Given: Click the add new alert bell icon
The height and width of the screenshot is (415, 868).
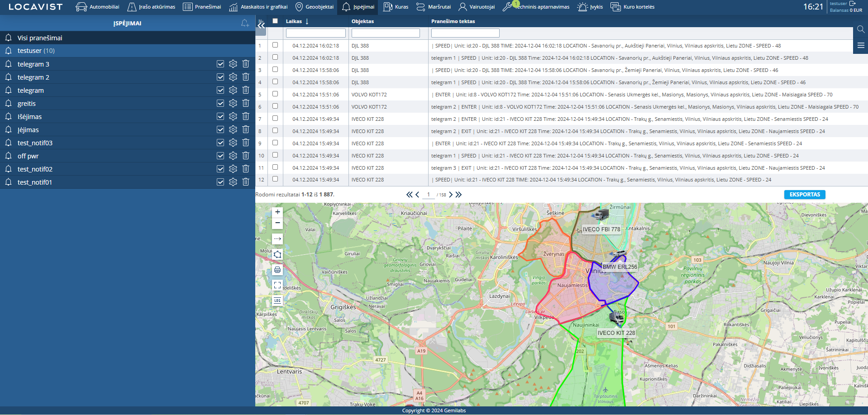Looking at the screenshot, I should [x=245, y=23].
